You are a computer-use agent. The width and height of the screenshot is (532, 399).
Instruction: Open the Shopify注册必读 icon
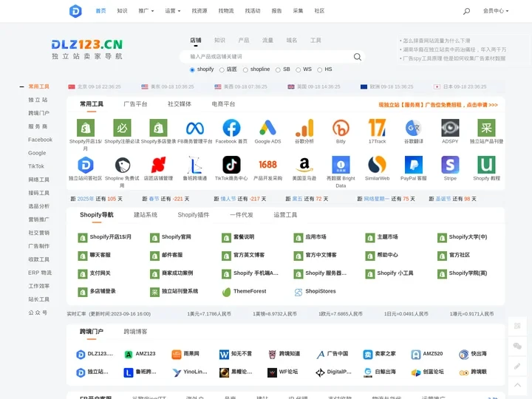click(122, 128)
